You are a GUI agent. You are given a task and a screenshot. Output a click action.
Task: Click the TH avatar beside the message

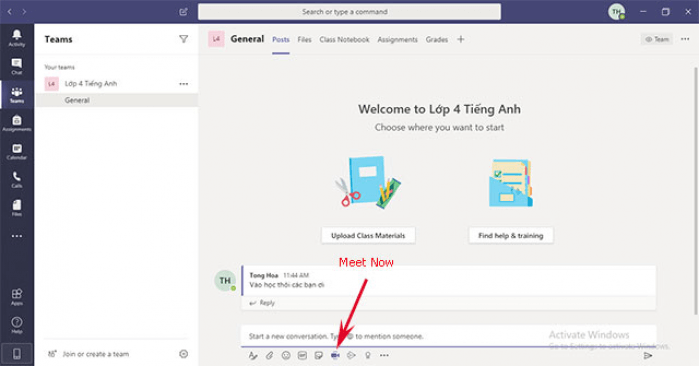pyautogui.click(x=225, y=281)
